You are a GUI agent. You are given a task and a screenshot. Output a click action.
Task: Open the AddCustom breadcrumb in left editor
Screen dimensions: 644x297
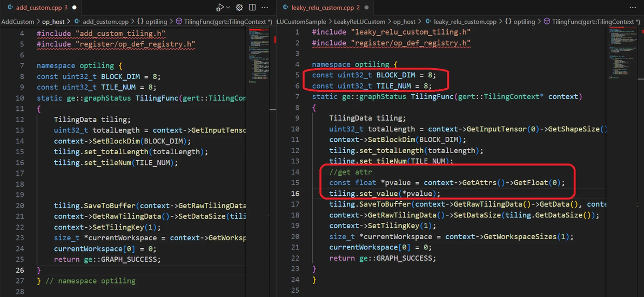pyautogui.click(x=18, y=22)
